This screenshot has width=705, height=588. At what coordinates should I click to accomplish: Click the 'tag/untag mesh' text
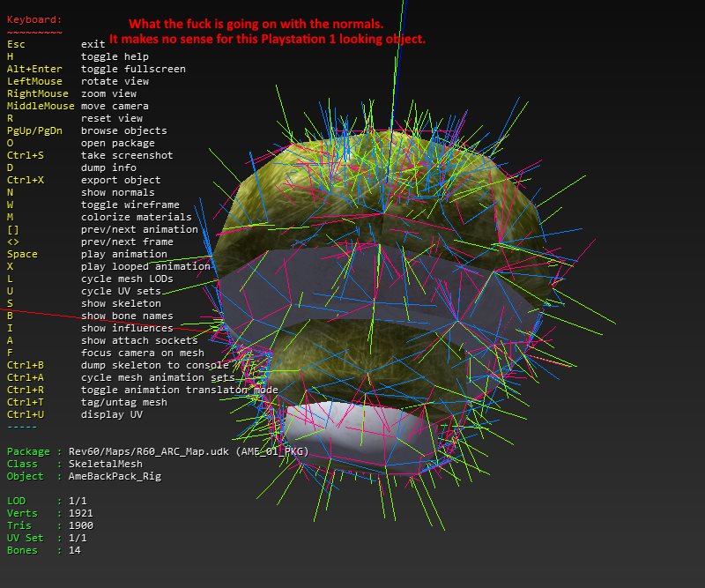[123, 402]
